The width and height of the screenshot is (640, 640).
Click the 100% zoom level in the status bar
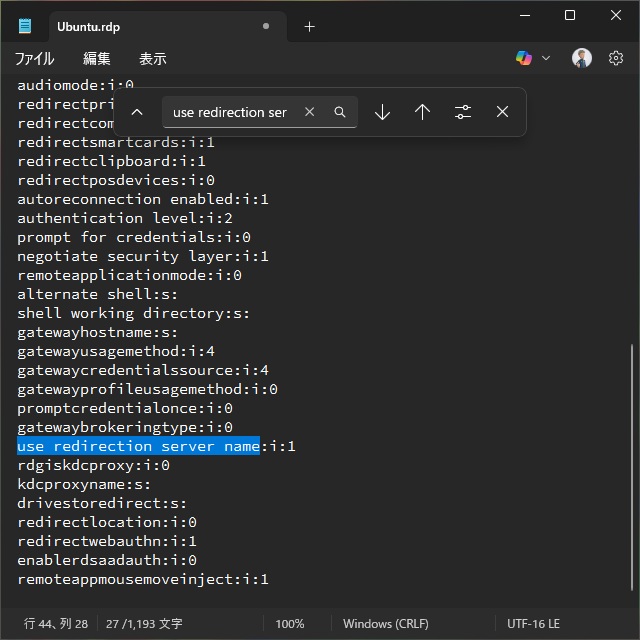coord(290,623)
